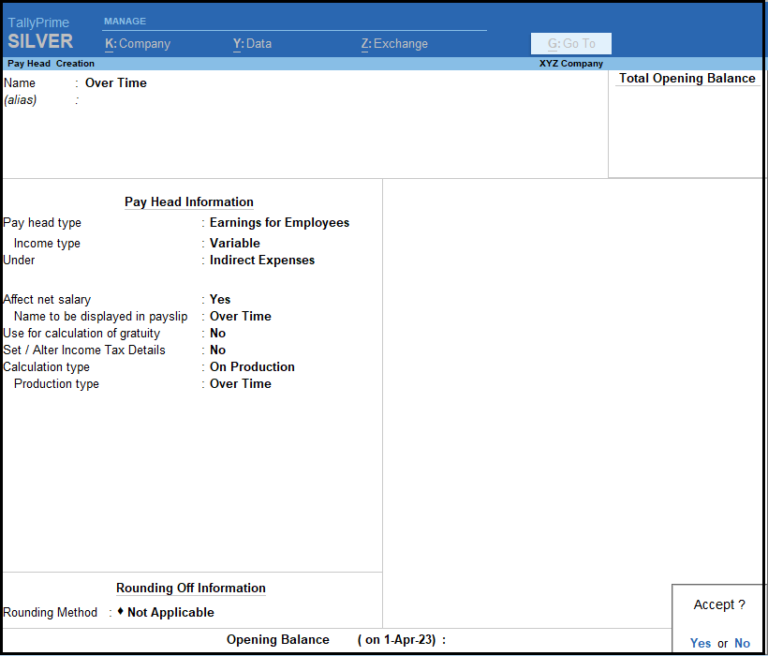This screenshot has width=768, height=656.
Task: Toggle Use for calculation of gratuity No
Action: click(x=217, y=333)
